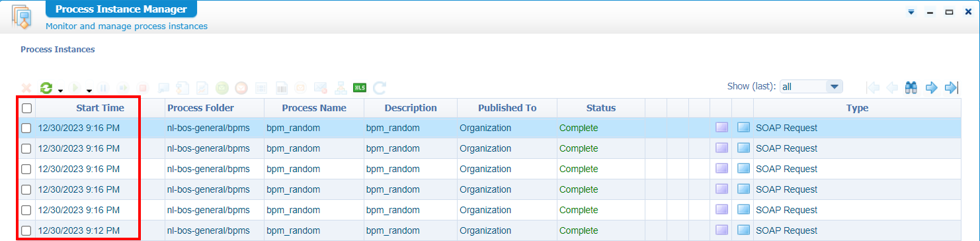Click 'Complete' status in the 9:12 PM row

(x=579, y=230)
